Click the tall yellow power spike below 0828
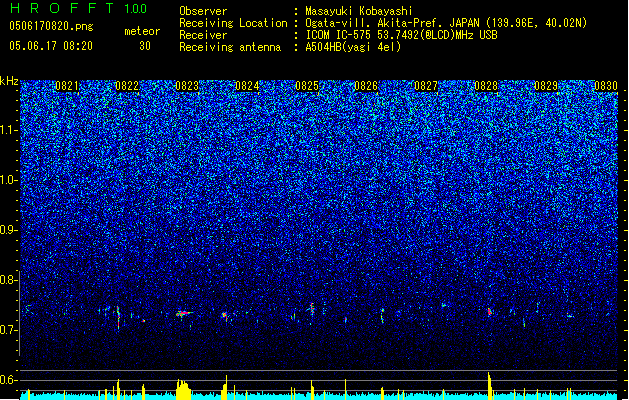This screenshot has height=400, width=629. (x=489, y=386)
